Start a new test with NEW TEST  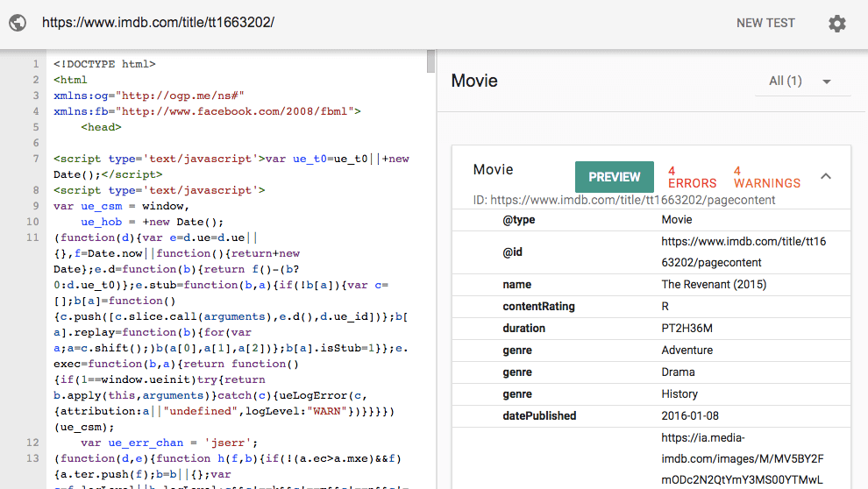tap(765, 24)
